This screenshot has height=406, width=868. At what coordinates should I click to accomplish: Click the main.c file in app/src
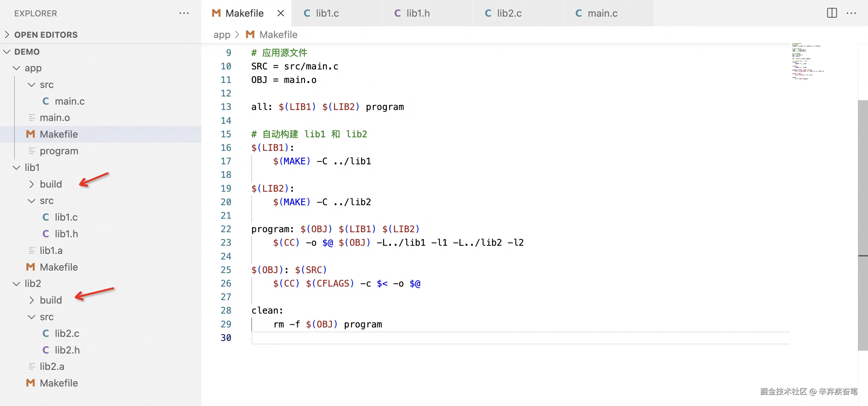(x=70, y=101)
